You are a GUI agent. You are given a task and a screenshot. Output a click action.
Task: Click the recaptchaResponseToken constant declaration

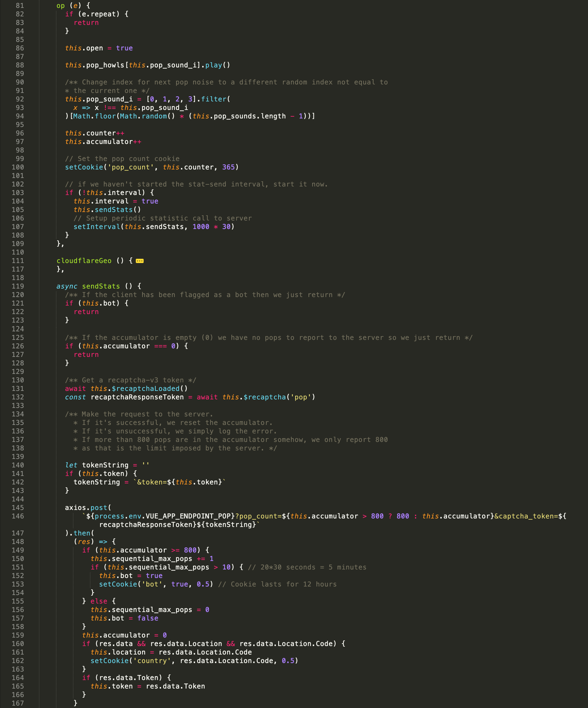pyautogui.click(x=137, y=397)
